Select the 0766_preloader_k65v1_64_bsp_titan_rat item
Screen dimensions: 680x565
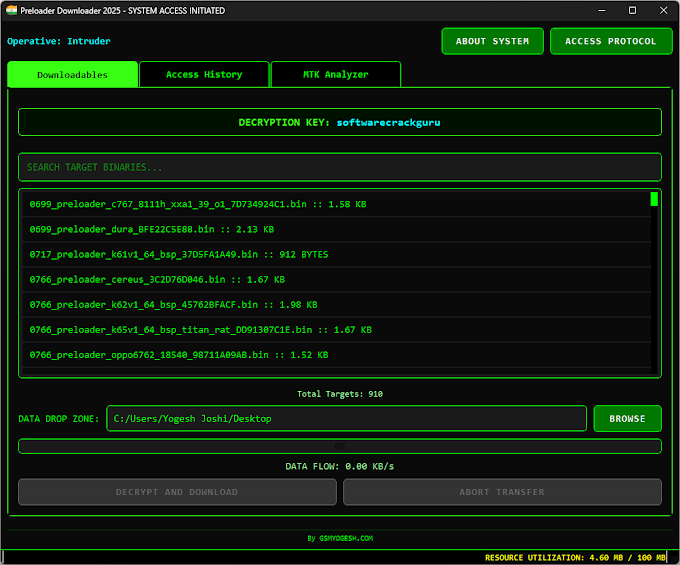click(200, 329)
